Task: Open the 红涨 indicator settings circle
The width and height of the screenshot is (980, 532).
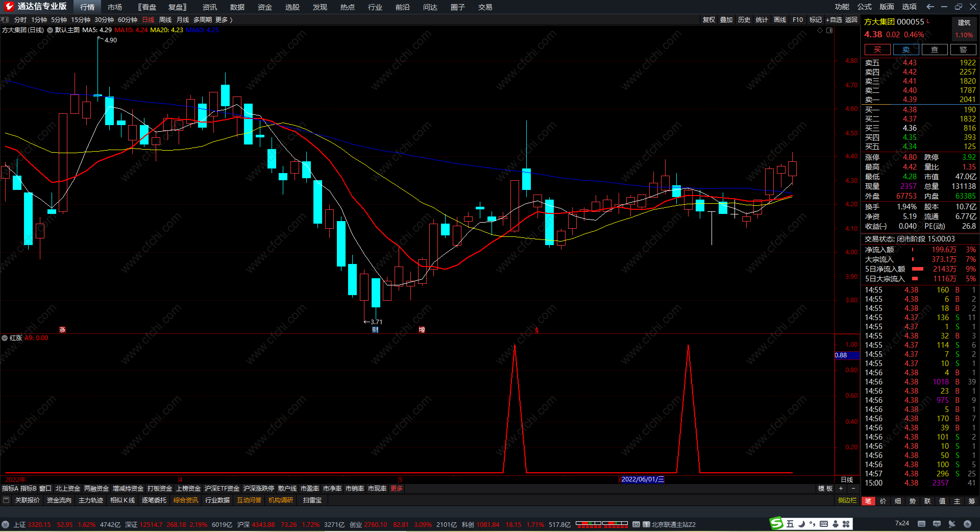Action: pos(5,338)
